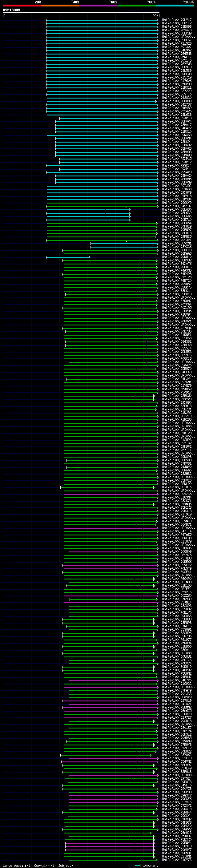Select the UniRef100_A9XP13 hit label

(x=176, y=118)
